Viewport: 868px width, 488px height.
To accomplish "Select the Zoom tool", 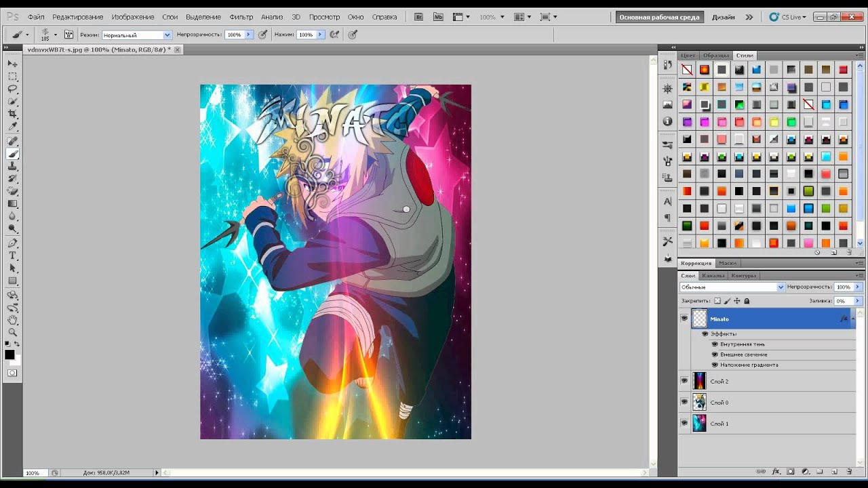I will click(x=12, y=333).
